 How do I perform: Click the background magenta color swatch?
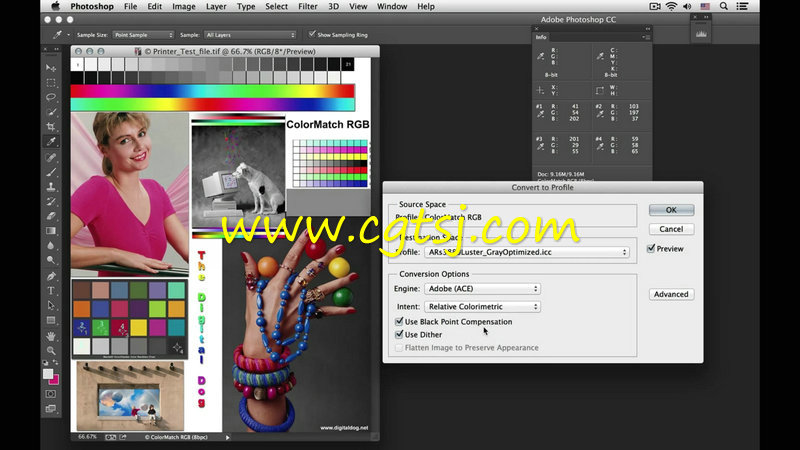55,381
